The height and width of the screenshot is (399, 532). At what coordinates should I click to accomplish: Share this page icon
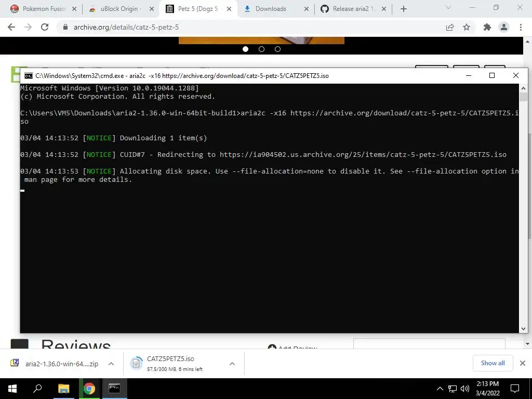click(450, 27)
